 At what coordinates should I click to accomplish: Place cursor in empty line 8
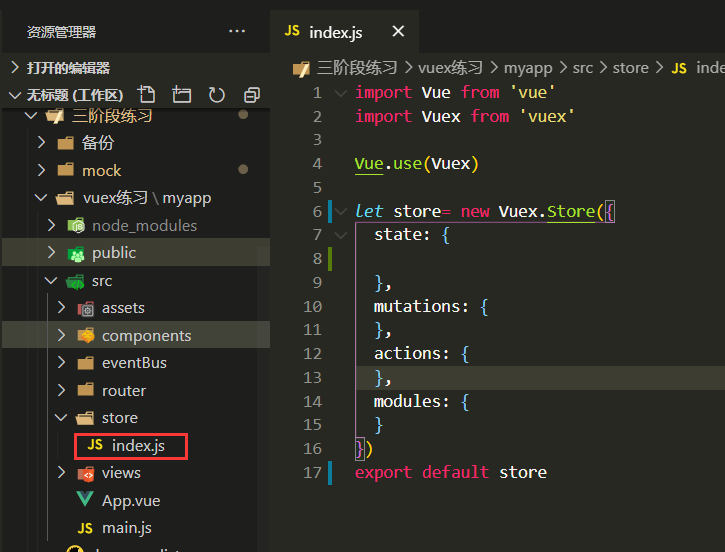(x=539, y=258)
